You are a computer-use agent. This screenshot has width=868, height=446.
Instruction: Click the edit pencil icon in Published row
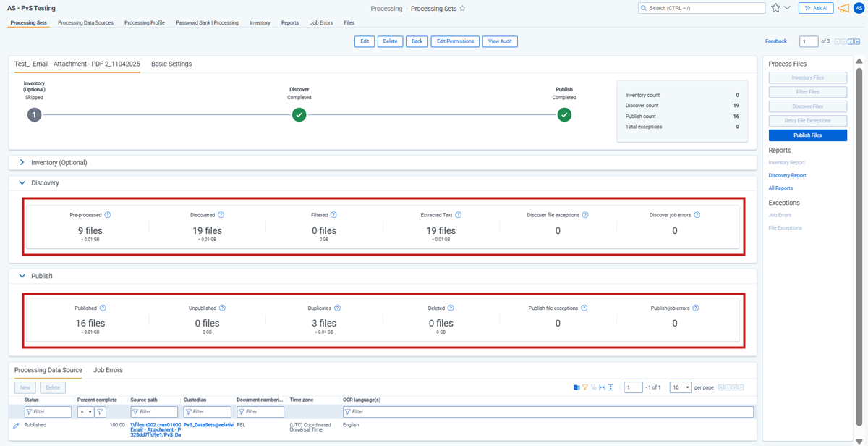(x=17, y=425)
